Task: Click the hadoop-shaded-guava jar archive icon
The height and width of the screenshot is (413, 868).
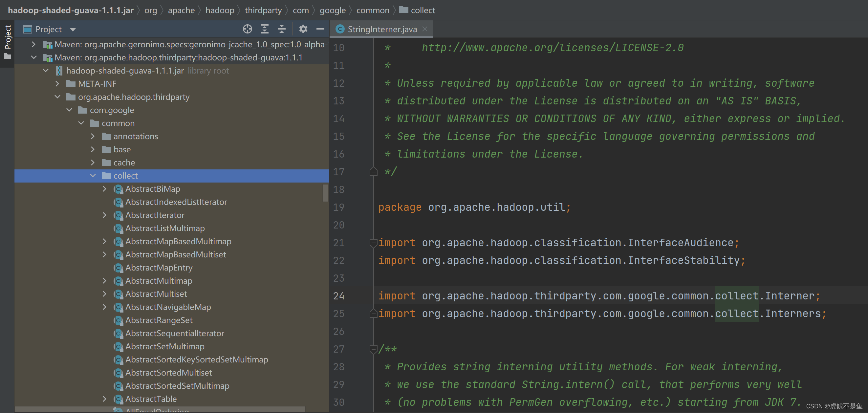Action: point(59,71)
